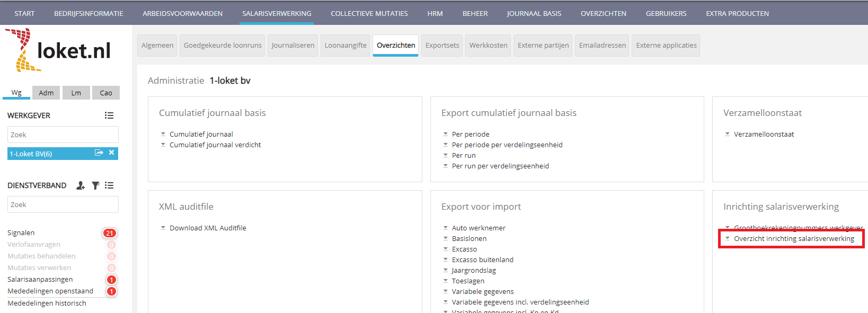
Task: Click the Signalen badge showing 21
Action: [x=109, y=233]
